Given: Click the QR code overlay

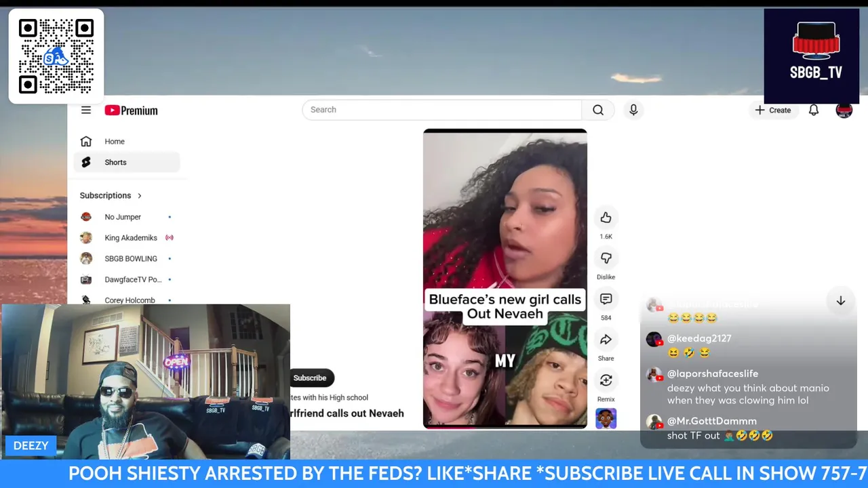Looking at the screenshot, I should pos(56,56).
